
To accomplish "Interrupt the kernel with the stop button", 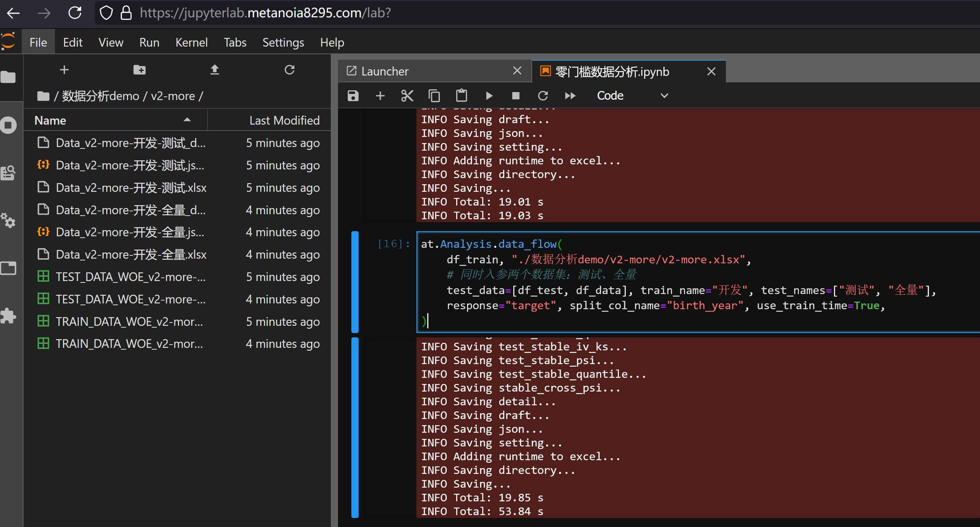I will click(516, 95).
